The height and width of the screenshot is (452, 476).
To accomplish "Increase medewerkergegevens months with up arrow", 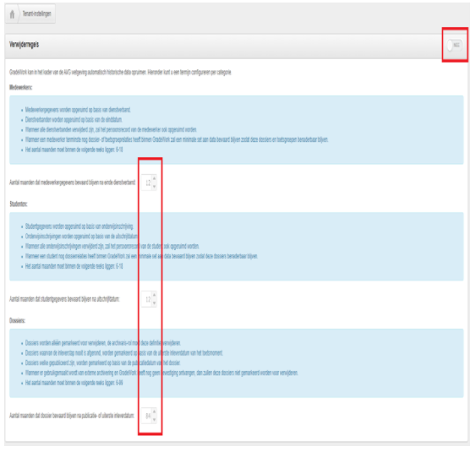I will pyautogui.click(x=154, y=178).
